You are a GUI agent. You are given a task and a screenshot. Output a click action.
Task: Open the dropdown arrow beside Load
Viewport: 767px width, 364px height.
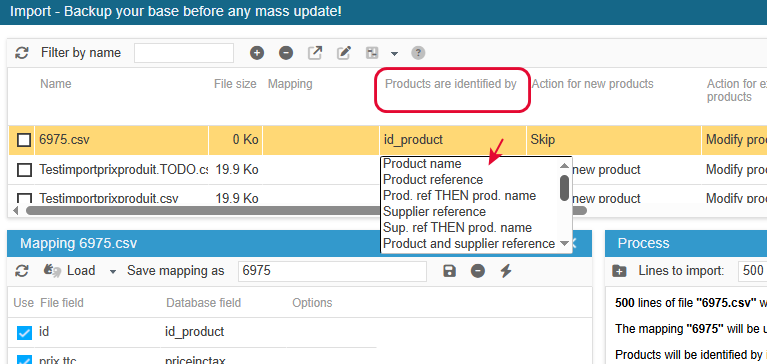pyautogui.click(x=113, y=272)
